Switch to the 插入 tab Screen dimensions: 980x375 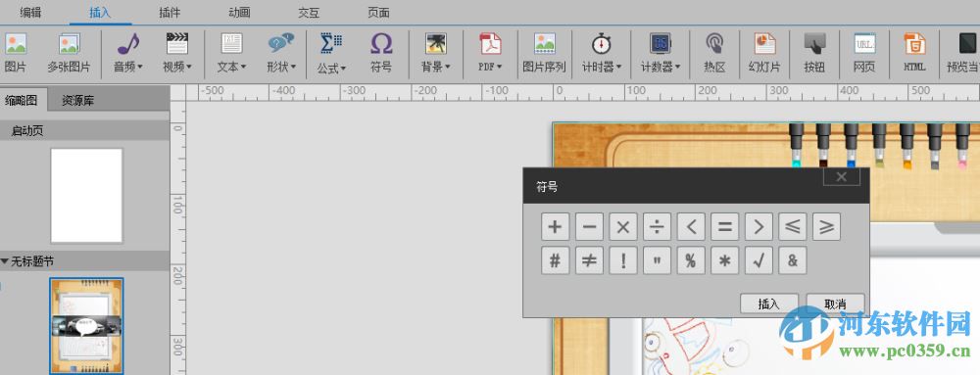[x=100, y=12]
